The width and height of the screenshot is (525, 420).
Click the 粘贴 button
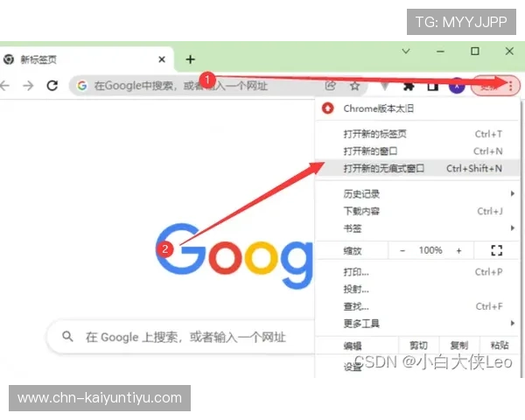[x=500, y=346]
